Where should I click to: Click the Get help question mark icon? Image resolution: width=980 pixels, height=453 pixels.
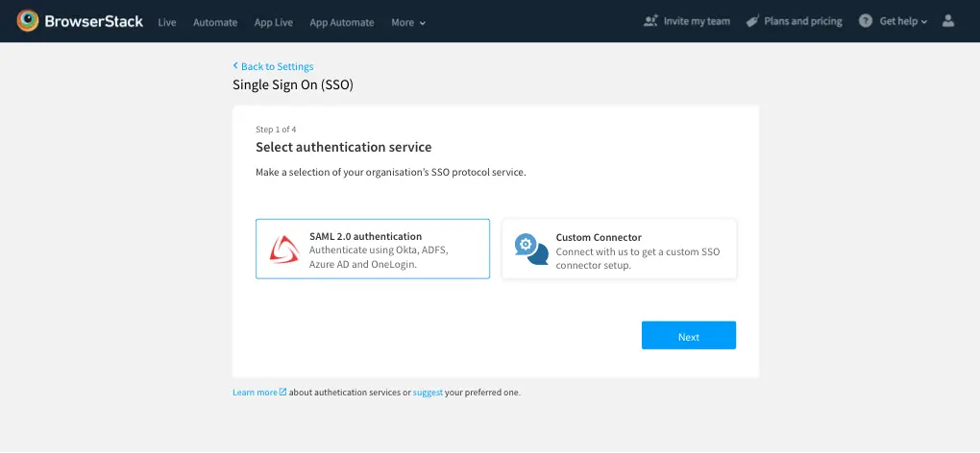click(866, 21)
